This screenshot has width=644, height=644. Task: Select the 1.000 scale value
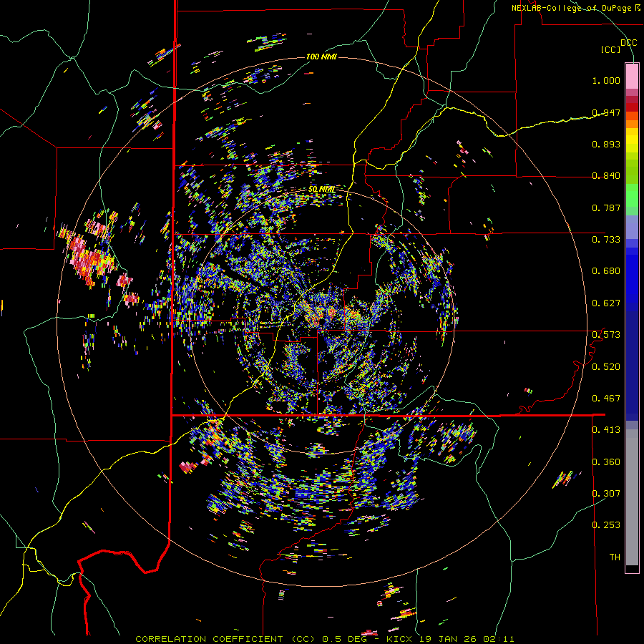(x=606, y=80)
